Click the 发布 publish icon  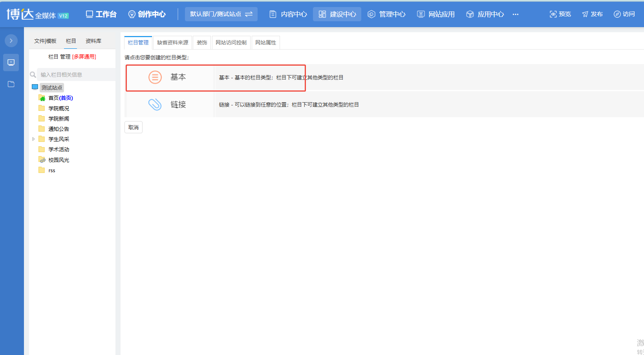coord(585,14)
